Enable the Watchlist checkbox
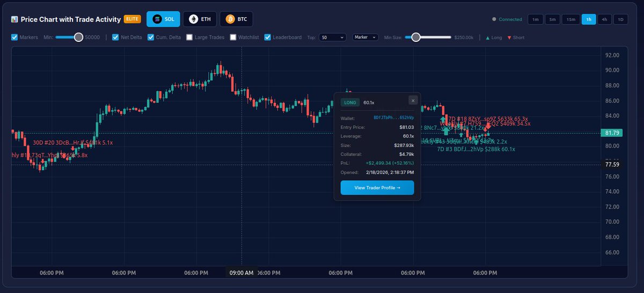The image size is (644, 293). pyautogui.click(x=233, y=38)
